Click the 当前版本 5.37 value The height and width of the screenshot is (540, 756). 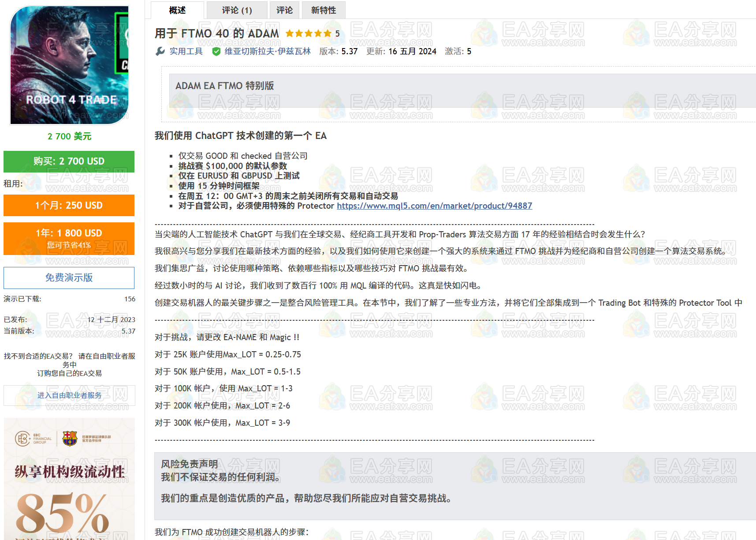tap(128, 331)
